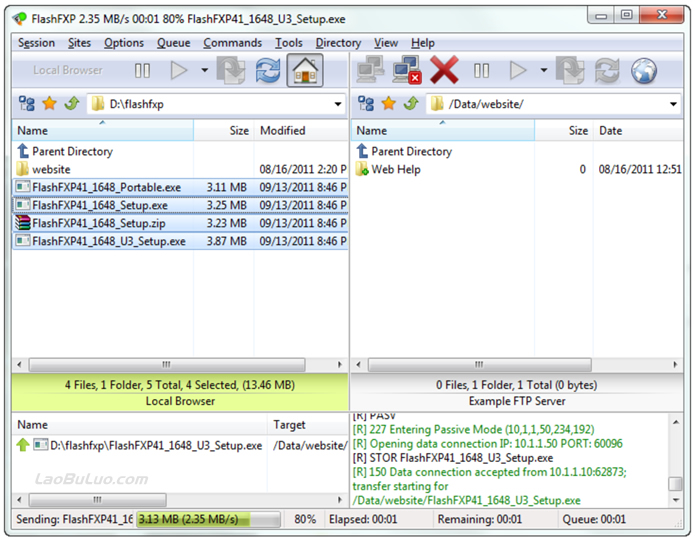Click the remote pane directory tree icon
Viewport: 695px width, 540px height.
(366, 104)
